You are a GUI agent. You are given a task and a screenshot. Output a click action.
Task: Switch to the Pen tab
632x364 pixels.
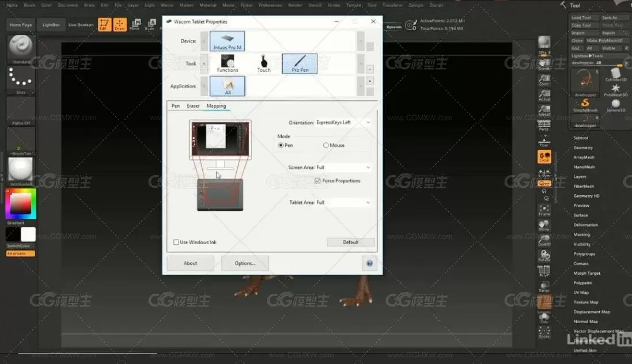(x=176, y=105)
